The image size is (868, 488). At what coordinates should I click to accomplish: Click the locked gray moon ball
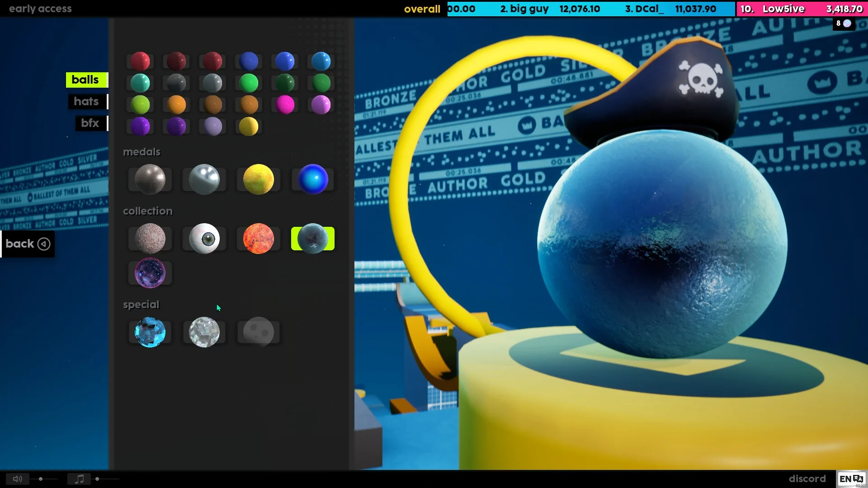259,332
